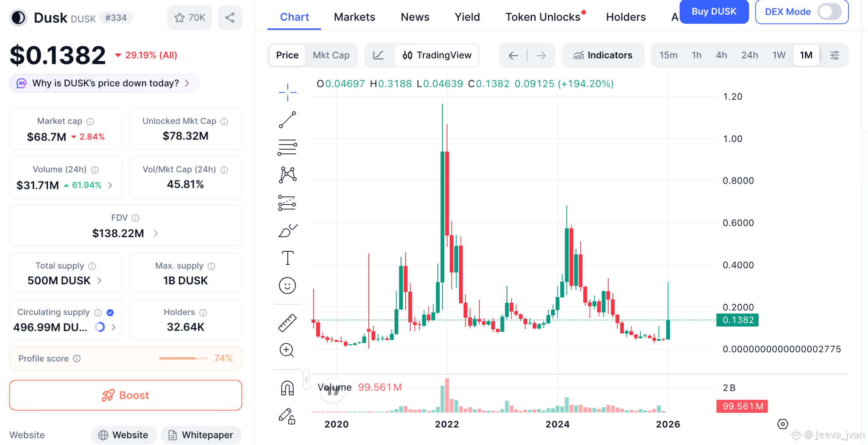Open the News tab

tap(415, 17)
